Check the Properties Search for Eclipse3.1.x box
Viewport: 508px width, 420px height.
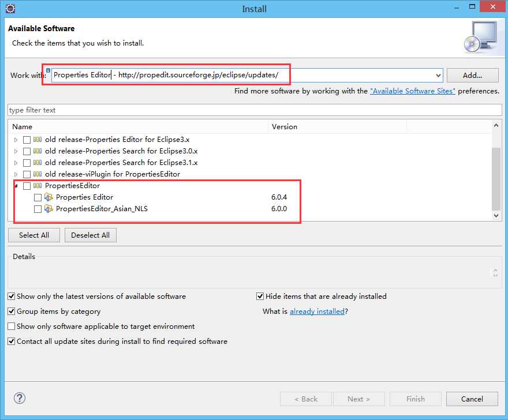[27, 163]
